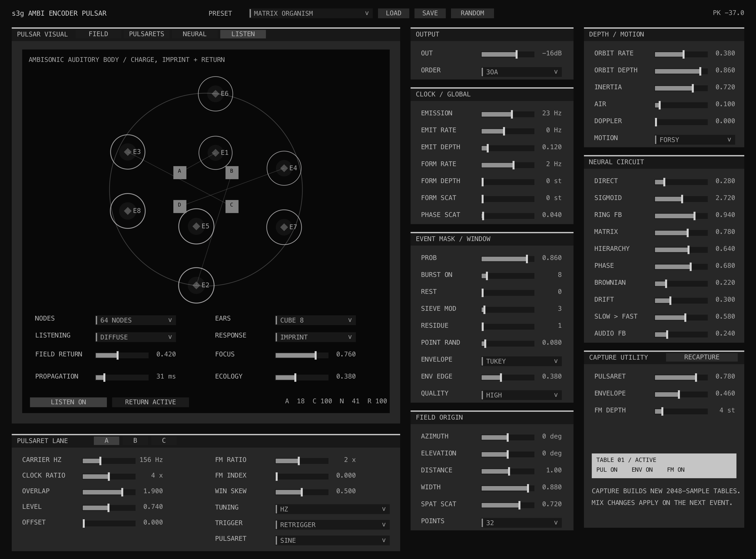Select the E3 ear node
This screenshot has height=559, width=756.
pos(128,152)
